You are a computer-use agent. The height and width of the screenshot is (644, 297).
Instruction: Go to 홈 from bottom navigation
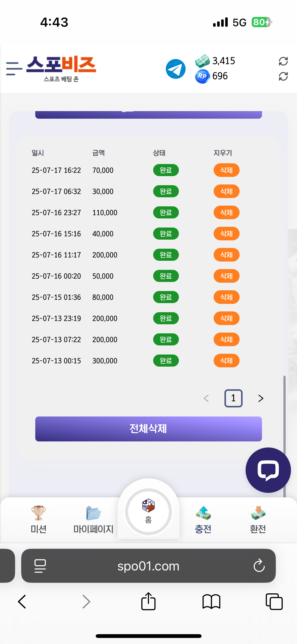tap(148, 511)
